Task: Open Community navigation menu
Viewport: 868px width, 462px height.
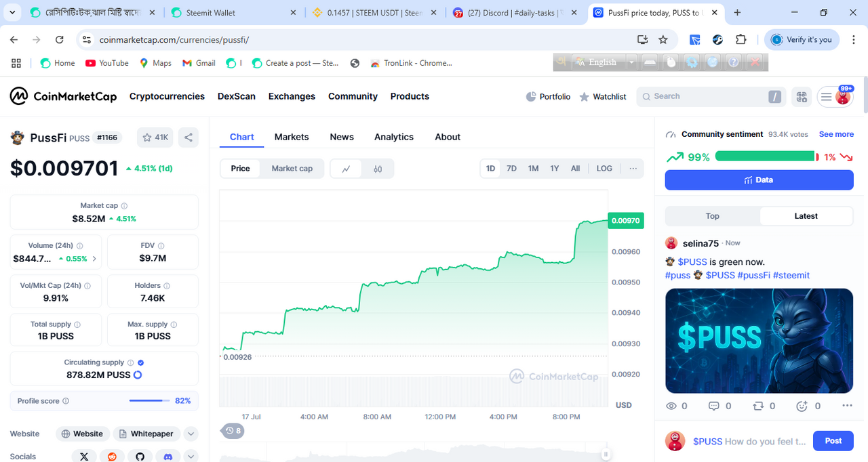Action: coord(353,96)
